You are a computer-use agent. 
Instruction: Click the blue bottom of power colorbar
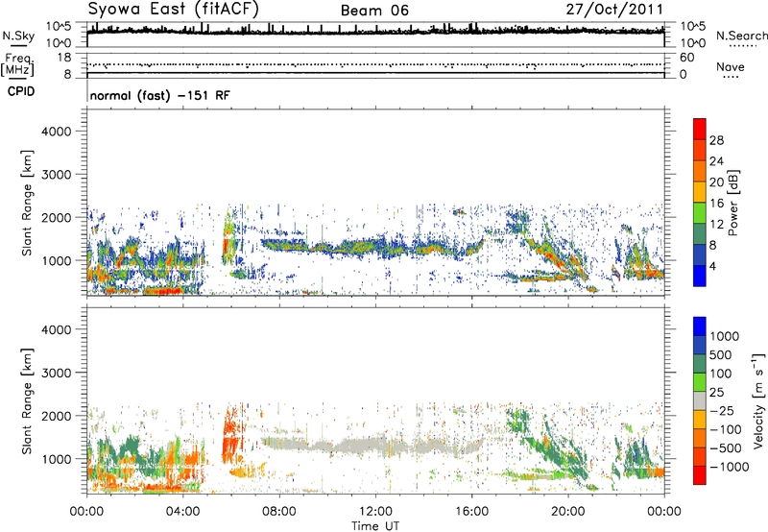[x=700, y=276]
